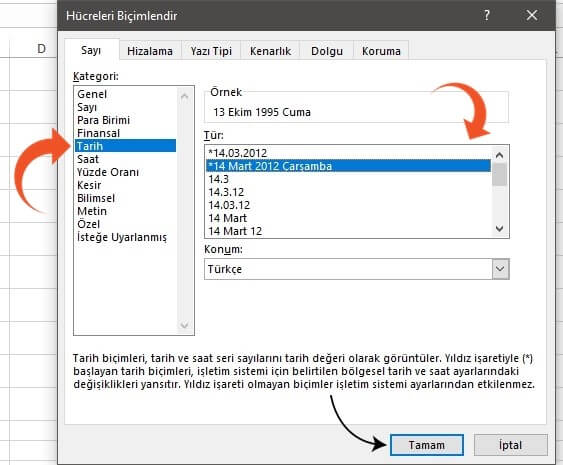Switch to the Sayı tab
The width and height of the screenshot is (563, 465).
pos(91,50)
